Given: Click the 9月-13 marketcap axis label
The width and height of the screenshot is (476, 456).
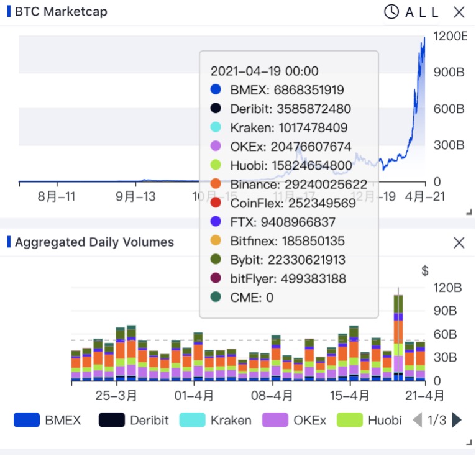Looking at the screenshot, I should [135, 197].
